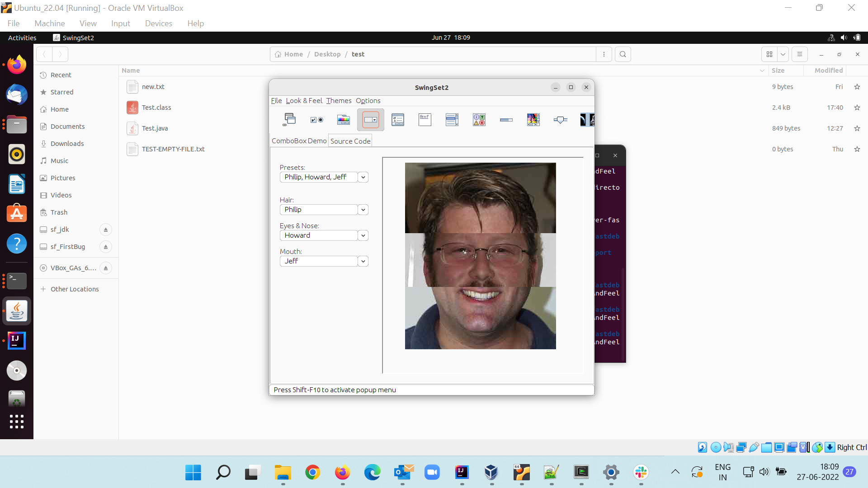
Task: Open the Slider demo icon
Action: coord(561,120)
